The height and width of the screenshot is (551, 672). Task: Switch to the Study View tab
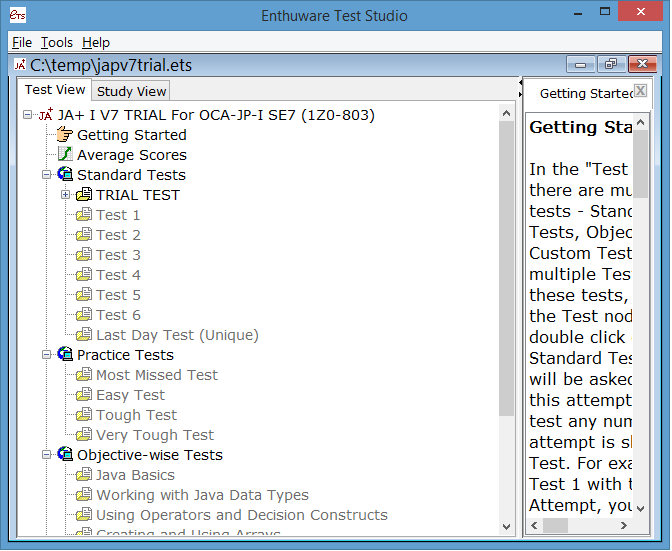pos(131,91)
